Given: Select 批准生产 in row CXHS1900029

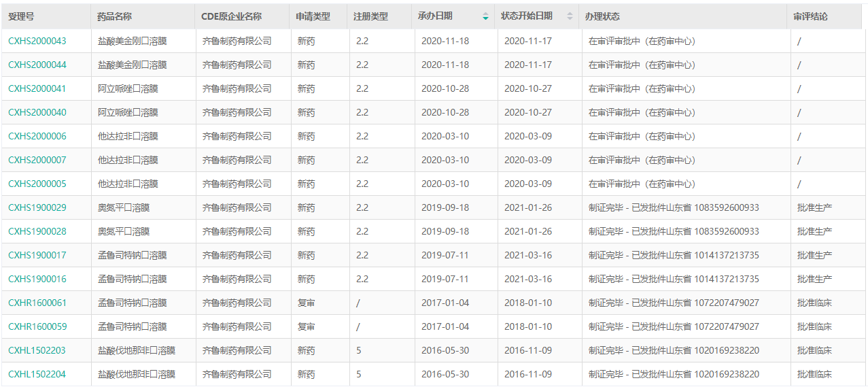Looking at the screenshot, I should 814,207.
